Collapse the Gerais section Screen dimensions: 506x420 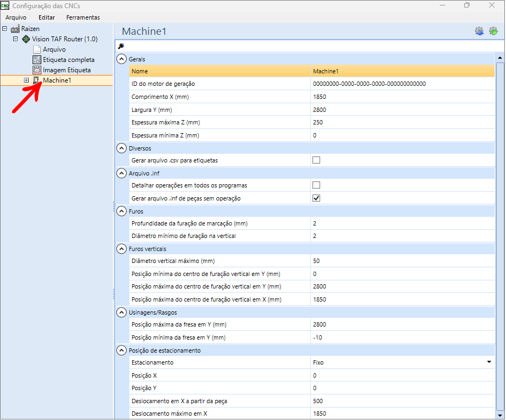[121, 59]
